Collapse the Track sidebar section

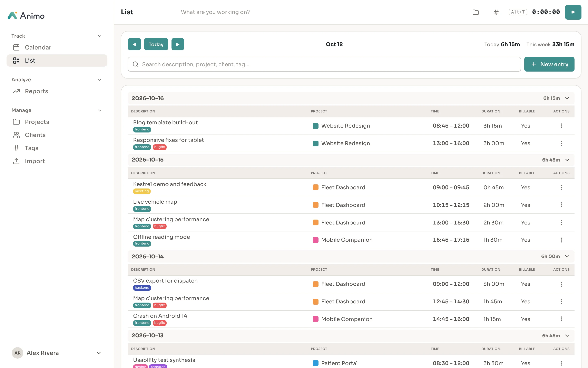point(99,36)
